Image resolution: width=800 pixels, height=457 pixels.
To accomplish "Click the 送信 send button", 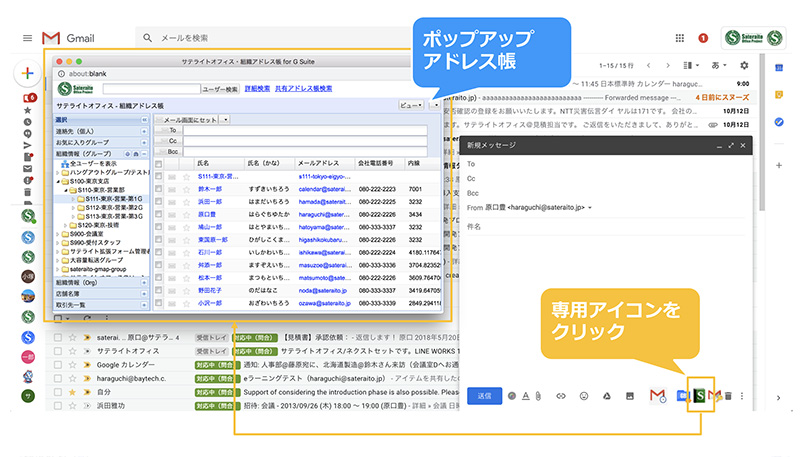I will (x=485, y=396).
